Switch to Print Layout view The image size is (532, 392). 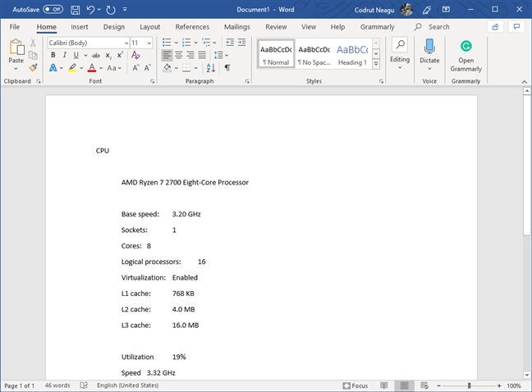(404, 385)
